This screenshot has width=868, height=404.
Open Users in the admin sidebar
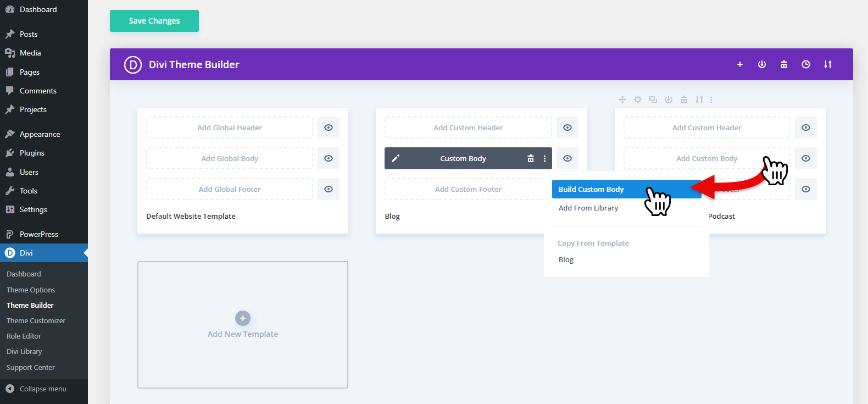coord(44,172)
